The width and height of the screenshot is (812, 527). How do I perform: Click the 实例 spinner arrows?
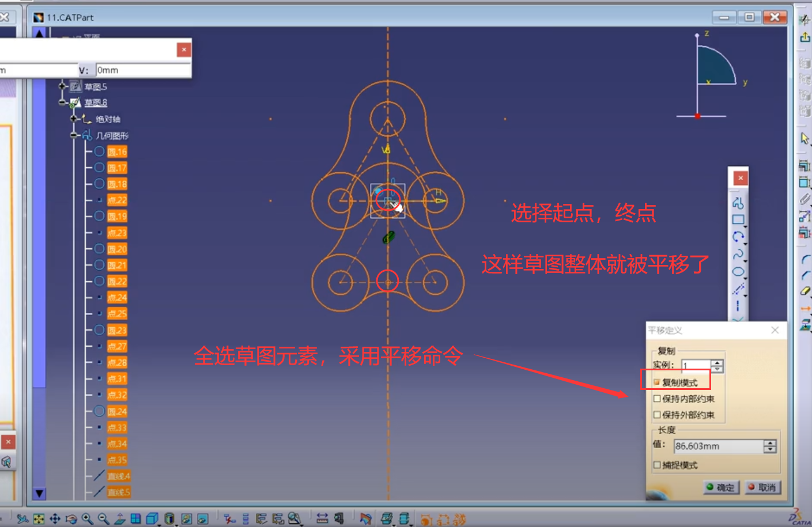[717, 366]
